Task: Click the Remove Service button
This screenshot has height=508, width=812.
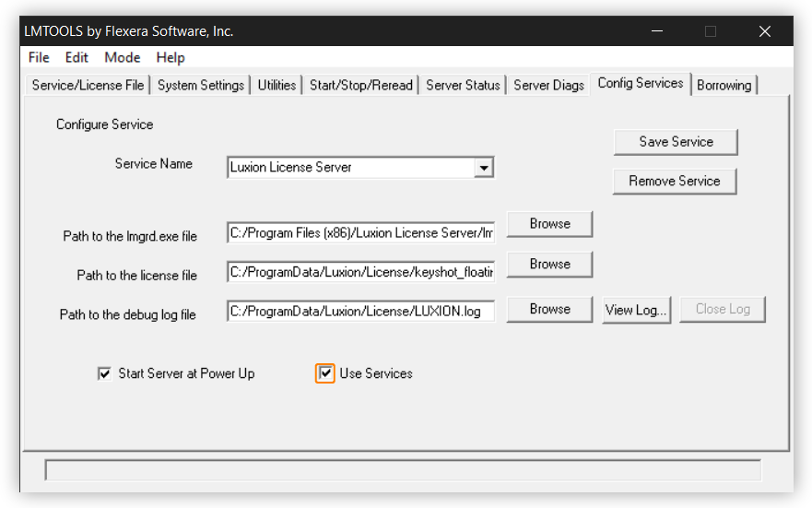Action: [x=675, y=182]
